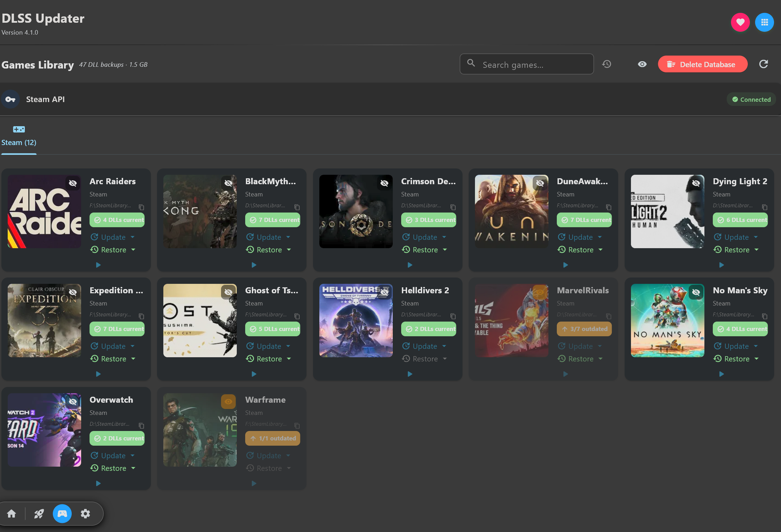The image size is (781, 532).
Task: Click the Steam API label
Action: [x=45, y=99]
